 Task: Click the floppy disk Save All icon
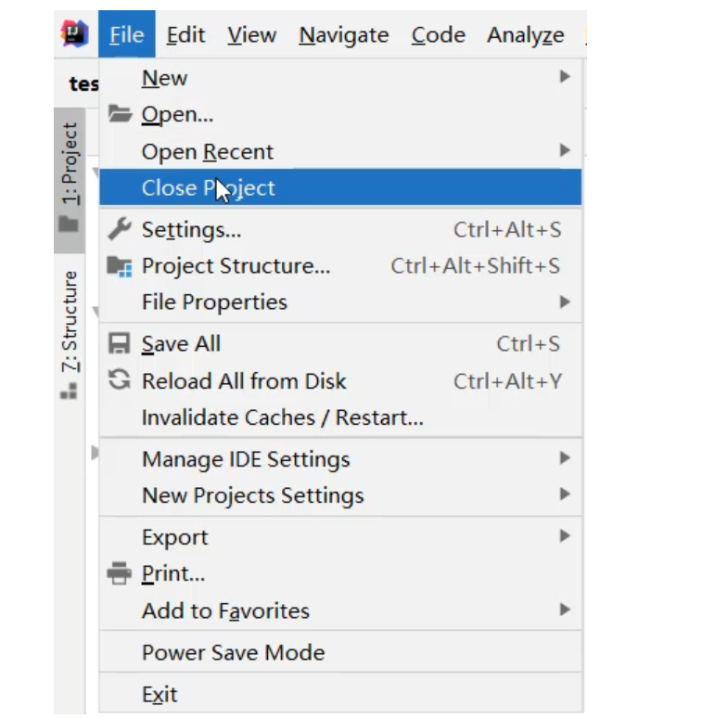click(x=120, y=343)
